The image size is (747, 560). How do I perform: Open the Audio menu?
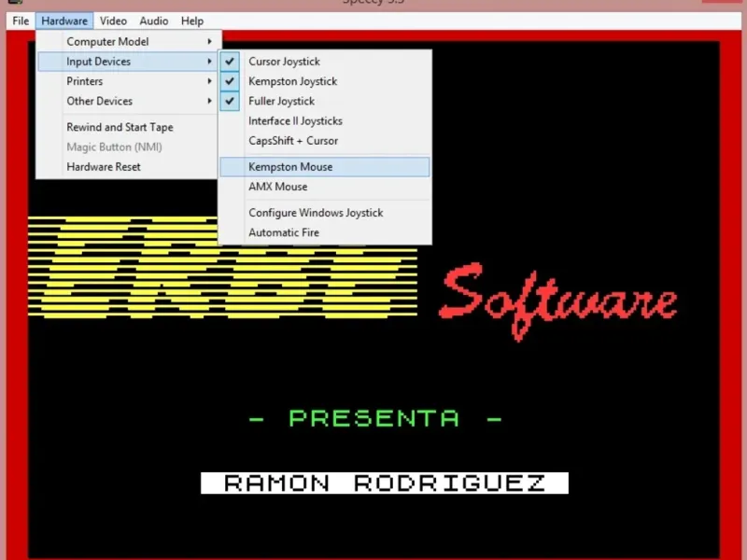(153, 21)
